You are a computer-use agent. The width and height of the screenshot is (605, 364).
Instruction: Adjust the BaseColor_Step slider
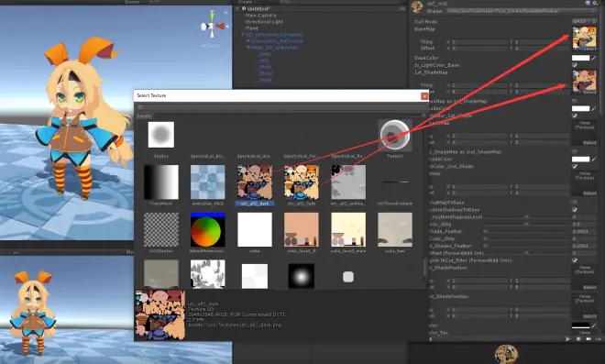click(x=527, y=225)
